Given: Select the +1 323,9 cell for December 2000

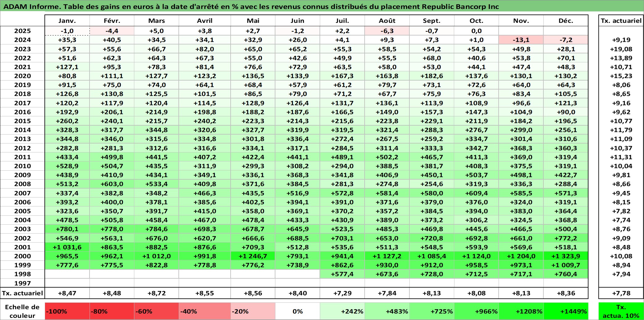Looking at the screenshot, I should point(566,256).
